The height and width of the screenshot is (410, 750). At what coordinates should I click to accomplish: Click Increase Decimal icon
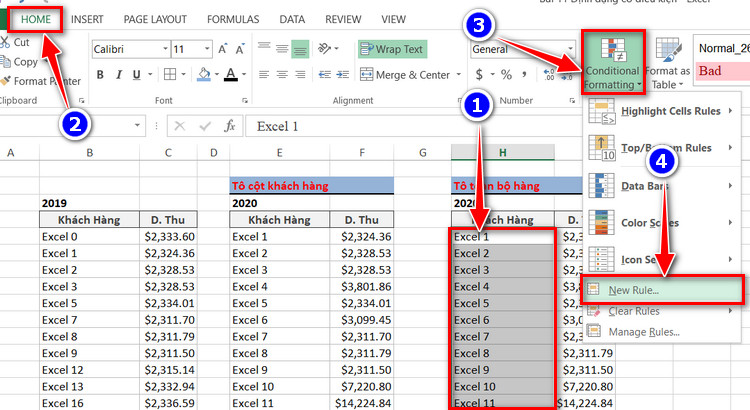(549, 75)
